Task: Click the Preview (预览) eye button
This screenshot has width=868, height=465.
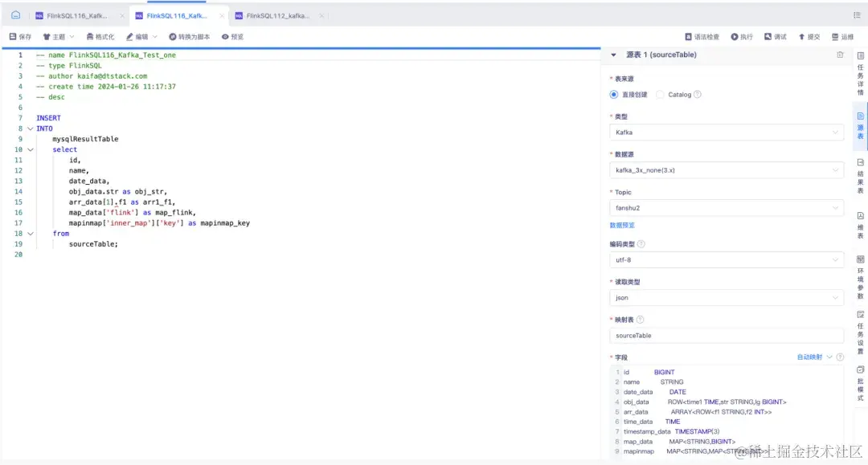Action: click(x=232, y=37)
